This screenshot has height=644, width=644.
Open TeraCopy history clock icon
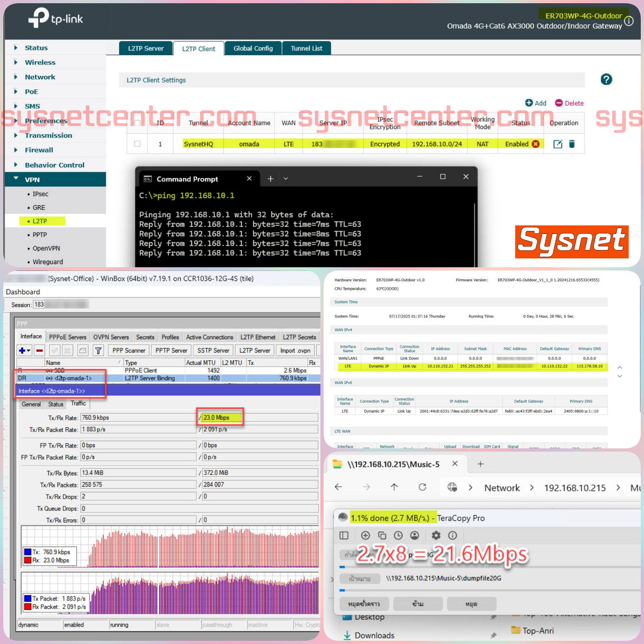pos(398,535)
